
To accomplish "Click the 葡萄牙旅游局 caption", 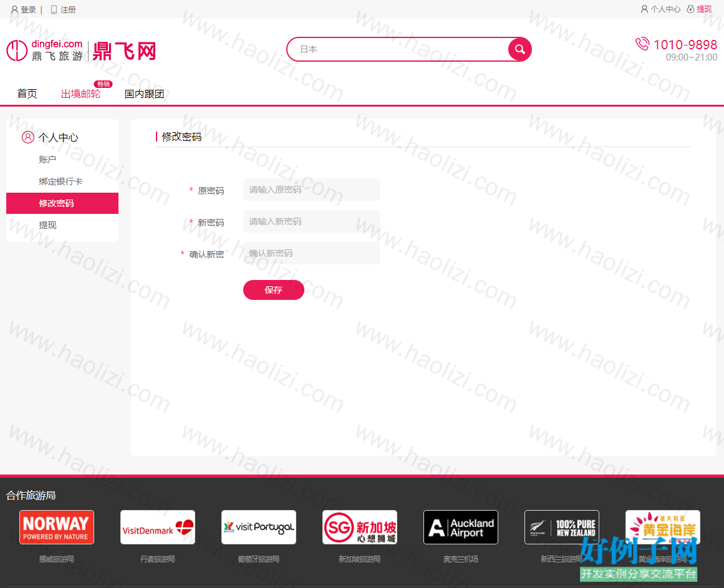I will (259, 559).
